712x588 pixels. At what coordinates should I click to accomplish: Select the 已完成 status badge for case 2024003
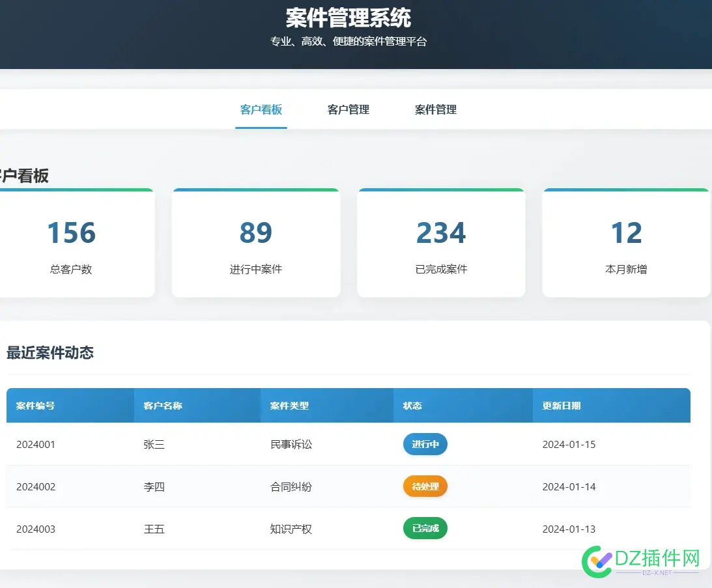(425, 528)
